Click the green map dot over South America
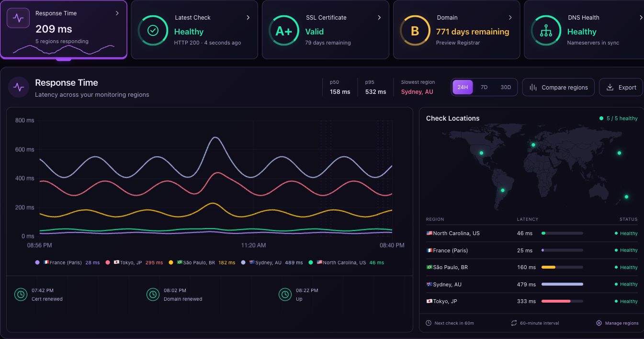This screenshot has width=644, height=339. (x=503, y=190)
